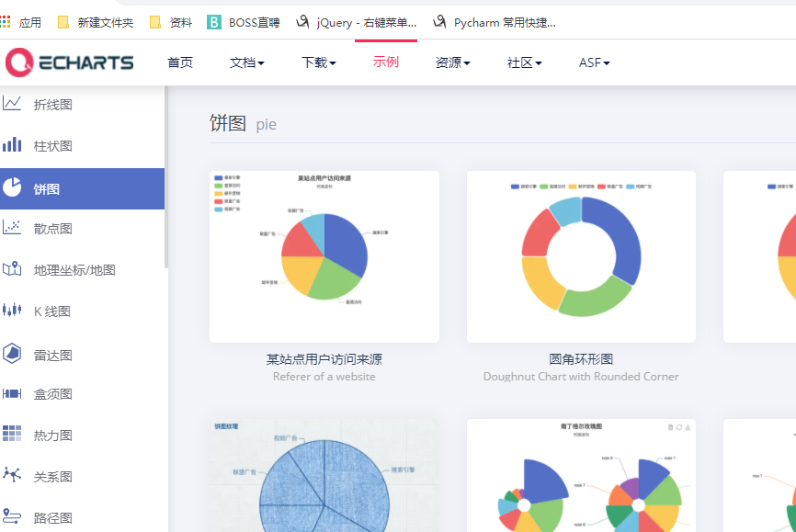
Task: Open the heatmap grid icon beside 热力图
Action: tap(12, 434)
